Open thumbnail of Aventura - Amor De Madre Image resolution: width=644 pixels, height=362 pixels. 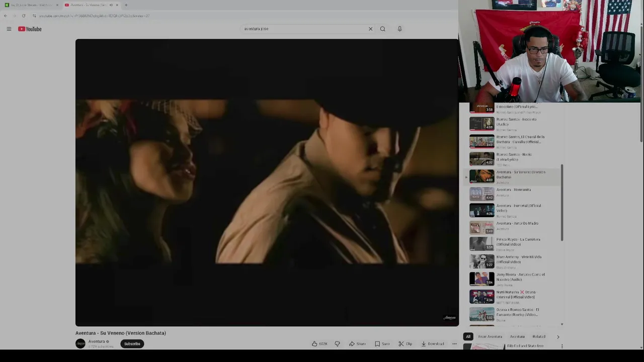pos(482,228)
